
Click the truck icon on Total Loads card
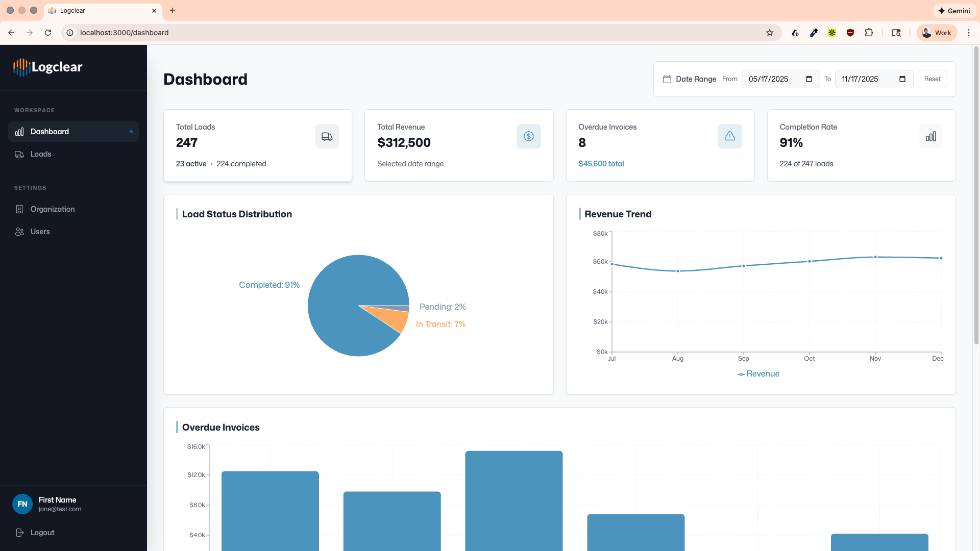tap(327, 136)
